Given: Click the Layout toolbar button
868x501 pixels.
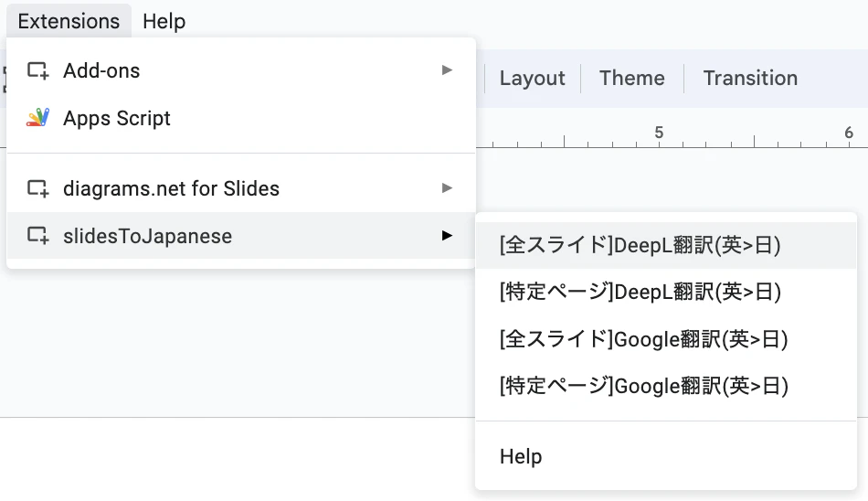Looking at the screenshot, I should [532, 78].
